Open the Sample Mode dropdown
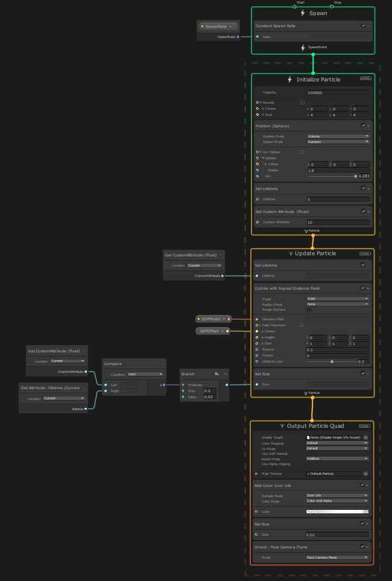392x581 pixels. click(x=337, y=495)
